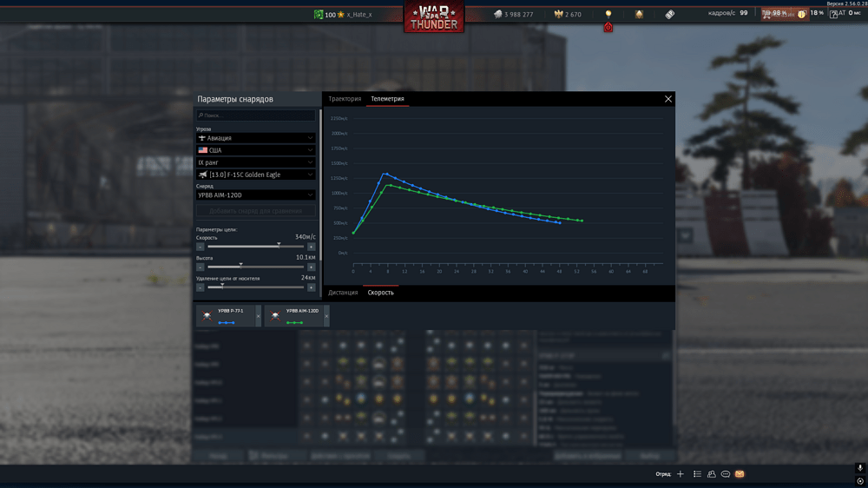The height and width of the screenshot is (488, 868).
Task: Switch to the Траектория tab
Action: click(x=345, y=99)
